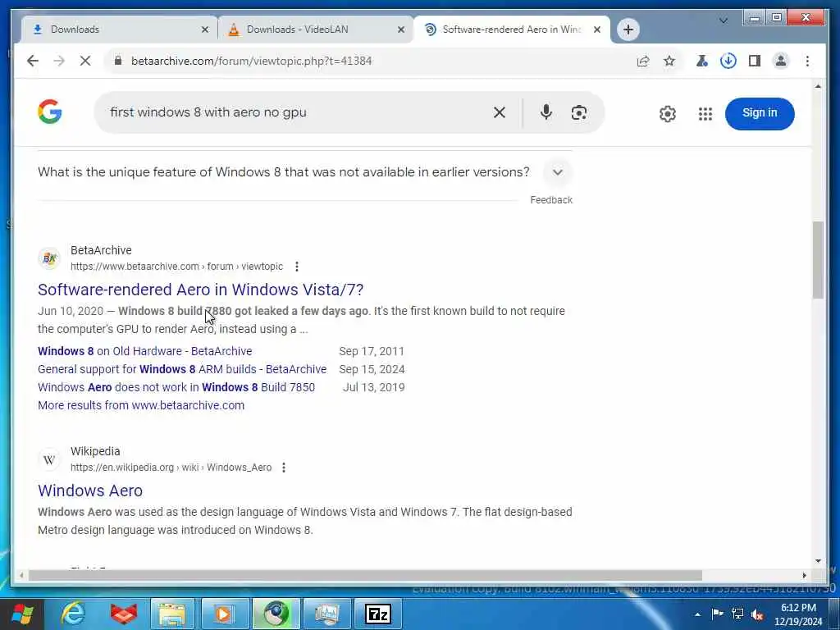Screen dimensions: 840x630
Task: Toggle the browser side panel
Action: coord(755,61)
